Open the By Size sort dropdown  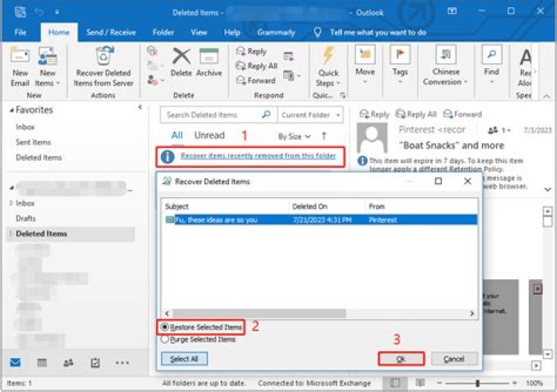coord(294,136)
